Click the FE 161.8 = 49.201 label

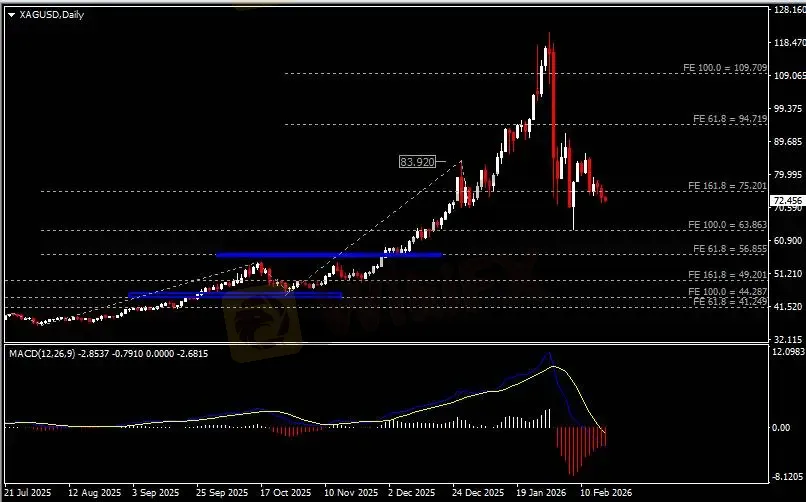[727, 275]
